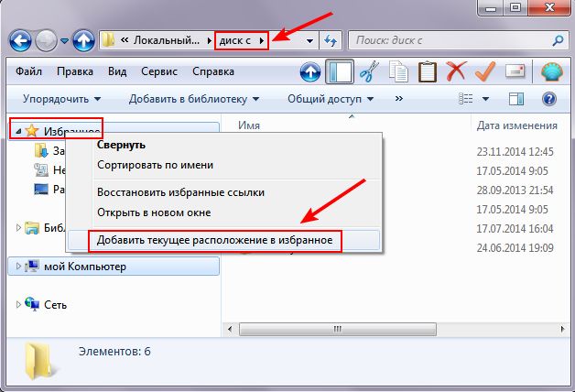Click the horizontal scrollbar thumb
Image resolution: width=575 pixels, height=392 pixels.
pos(338,329)
